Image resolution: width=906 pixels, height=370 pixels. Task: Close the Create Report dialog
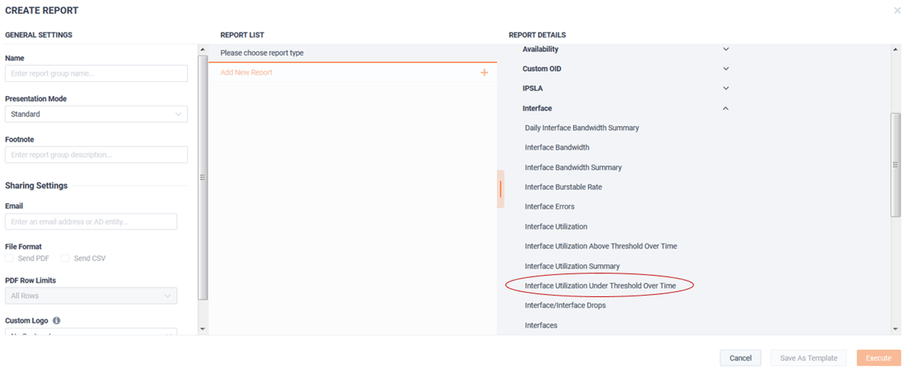(897, 10)
